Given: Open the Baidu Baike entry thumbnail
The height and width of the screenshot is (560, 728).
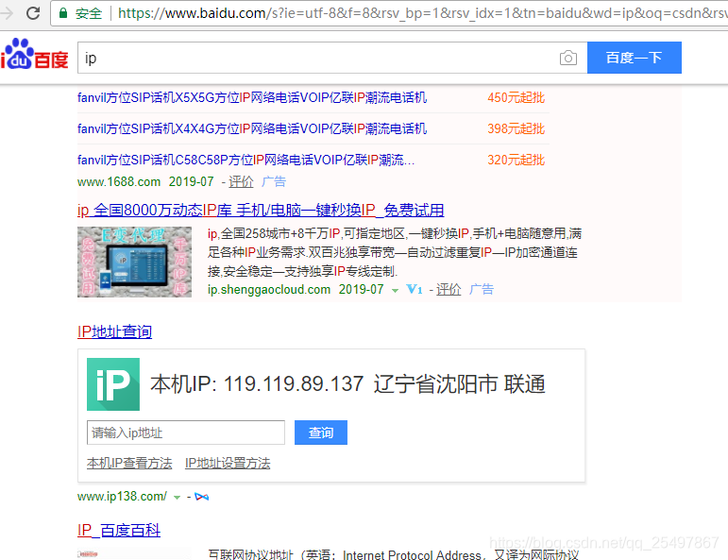Looking at the screenshot, I should (x=134, y=553).
